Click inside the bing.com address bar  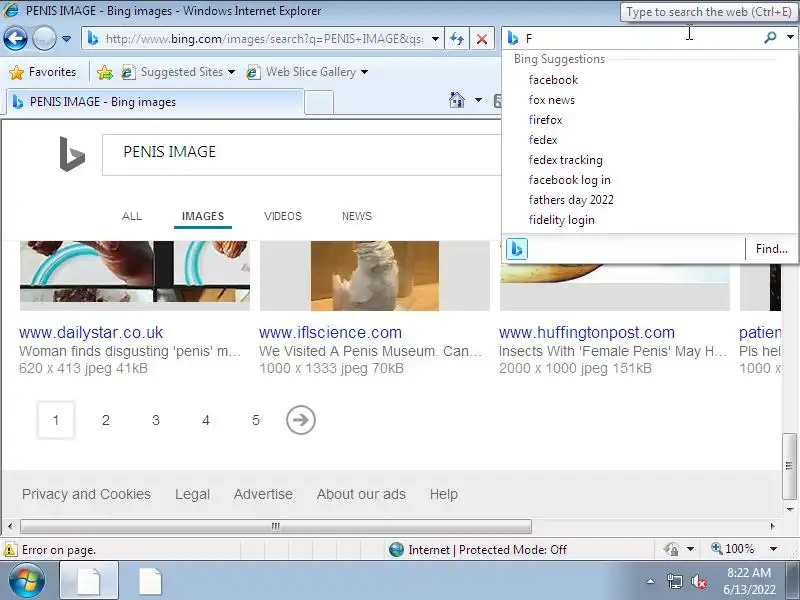pos(263,39)
